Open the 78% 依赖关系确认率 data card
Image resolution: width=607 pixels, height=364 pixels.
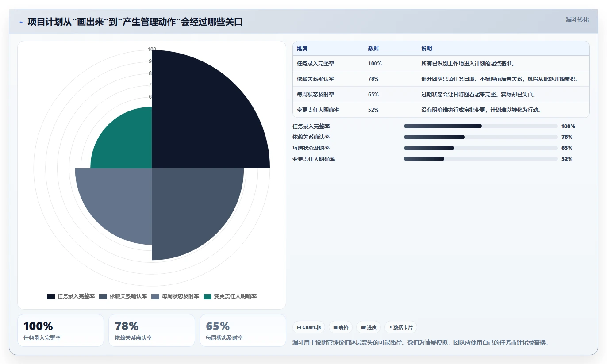152,330
